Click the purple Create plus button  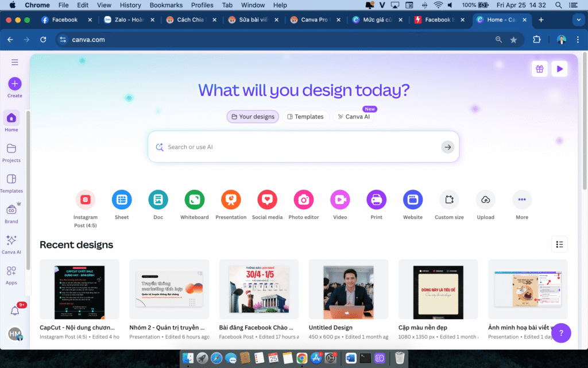(14, 84)
